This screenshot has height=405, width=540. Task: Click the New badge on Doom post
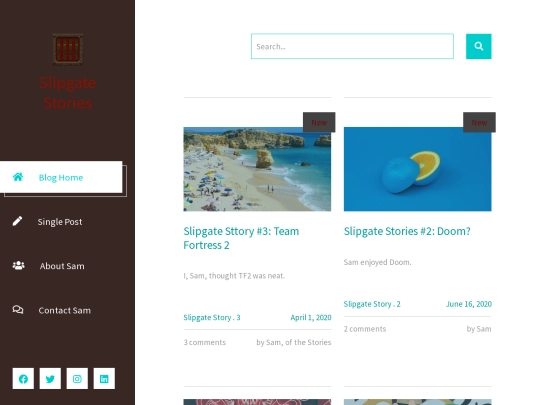point(479,122)
